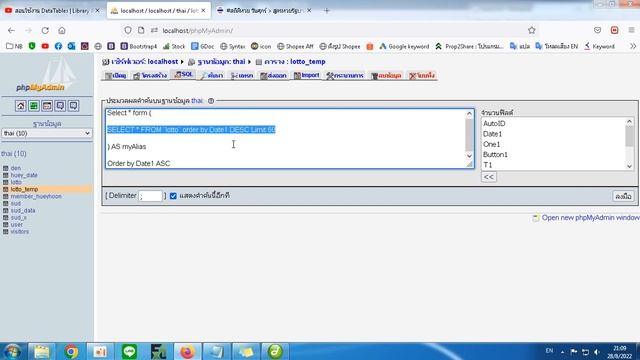Open the lotto table in sidebar

click(x=16, y=182)
